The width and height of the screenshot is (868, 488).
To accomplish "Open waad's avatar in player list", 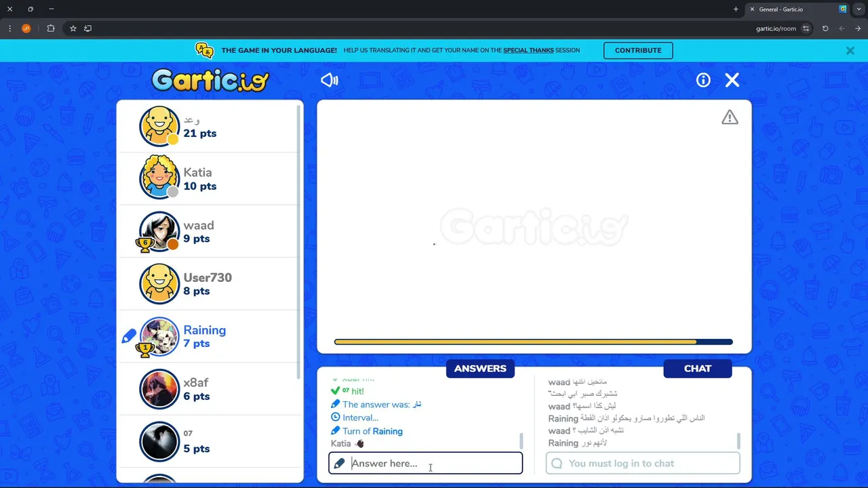I will pos(159,231).
